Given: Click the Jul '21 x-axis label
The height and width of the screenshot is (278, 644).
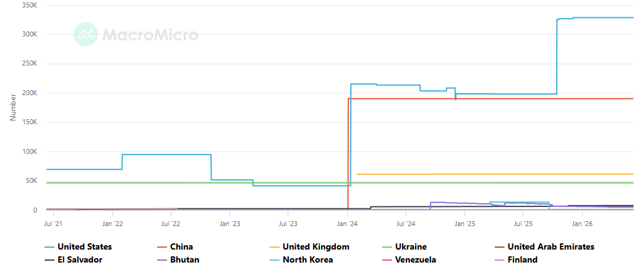Looking at the screenshot, I should coord(53,224).
